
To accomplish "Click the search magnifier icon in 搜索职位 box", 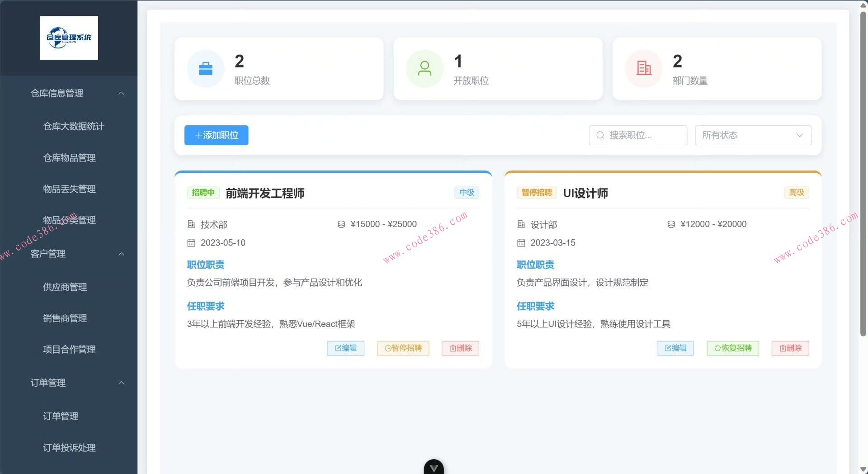I will (x=600, y=135).
